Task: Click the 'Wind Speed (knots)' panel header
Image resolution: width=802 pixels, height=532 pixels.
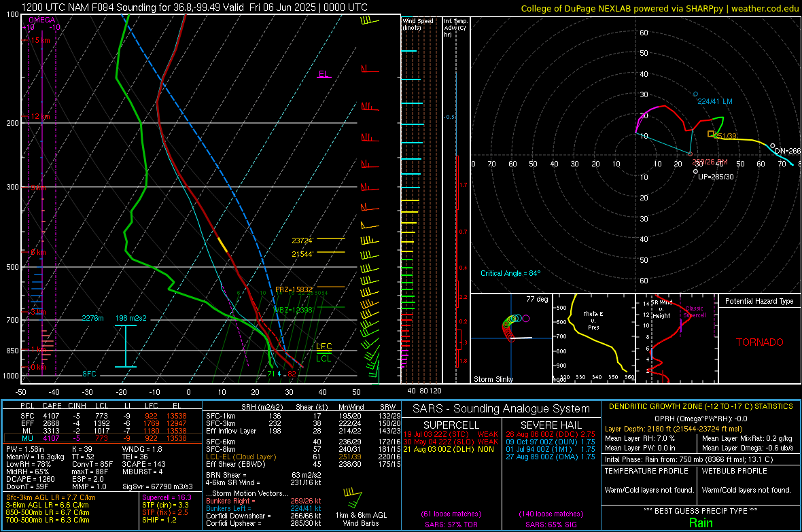Action: pyautogui.click(x=418, y=24)
